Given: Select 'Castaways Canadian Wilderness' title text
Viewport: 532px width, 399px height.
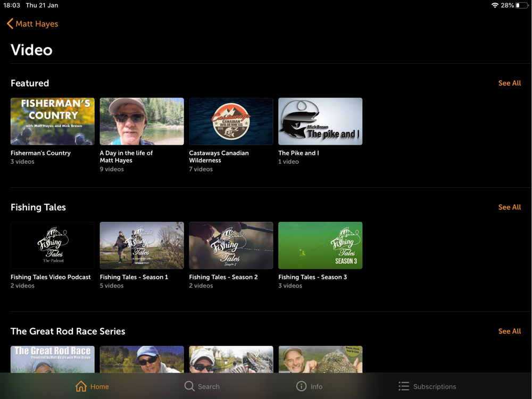Looking at the screenshot, I should click(x=219, y=157).
